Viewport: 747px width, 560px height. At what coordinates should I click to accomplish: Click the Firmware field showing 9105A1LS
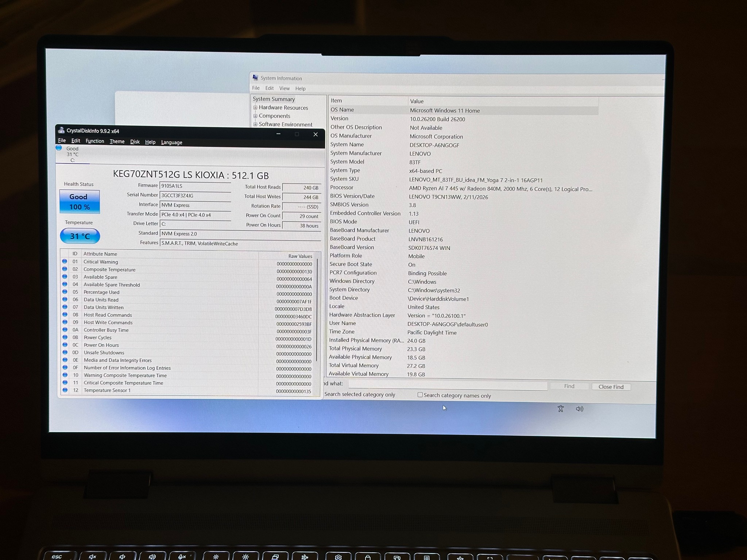pos(195,186)
